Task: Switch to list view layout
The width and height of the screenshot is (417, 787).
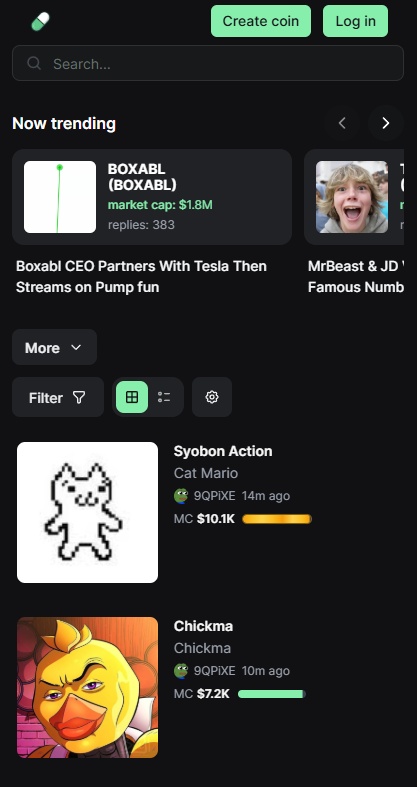Action: click(164, 397)
